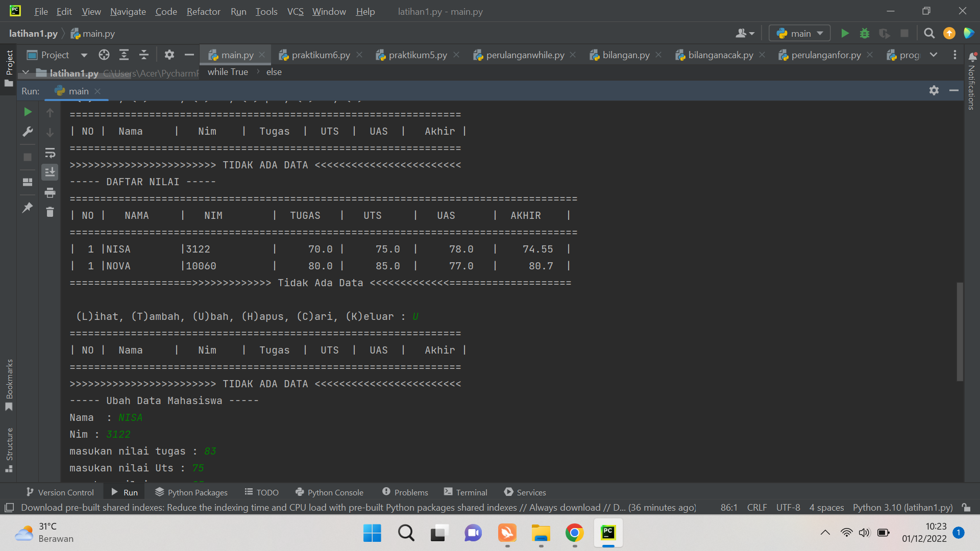This screenshot has width=980, height=551.
Task: Start the Debug bug icon
Action: click(x=865, y=33)
